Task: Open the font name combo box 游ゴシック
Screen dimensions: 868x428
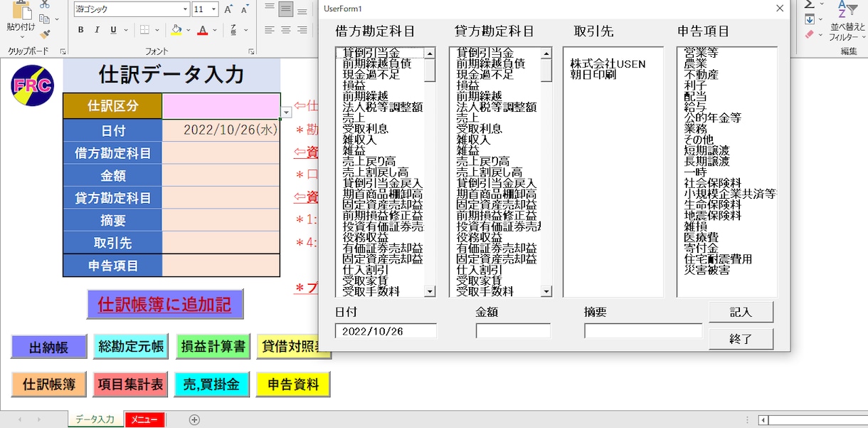Action: tap(132, 9)
